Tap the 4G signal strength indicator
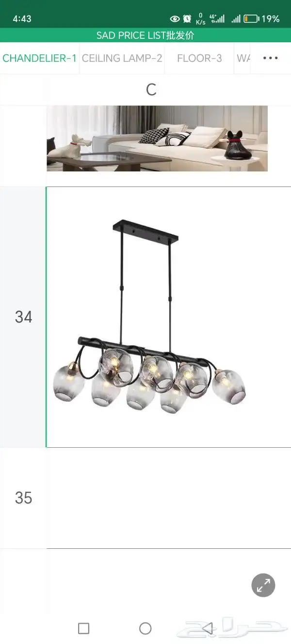Image resolution: width=291 pixels, height=644 pixels. [217, 19]
